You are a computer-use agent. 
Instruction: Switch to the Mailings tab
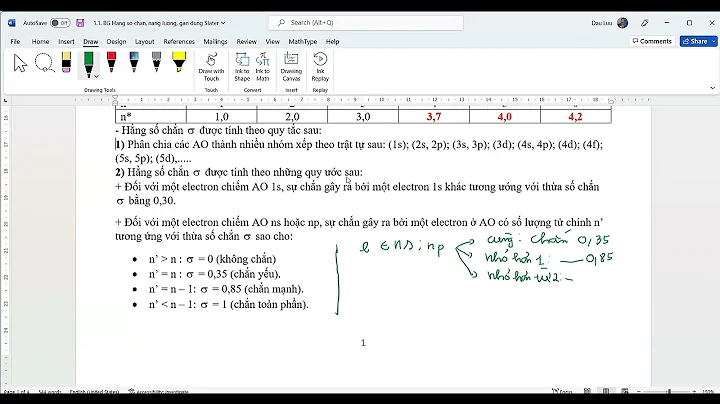tap(215, 41)
